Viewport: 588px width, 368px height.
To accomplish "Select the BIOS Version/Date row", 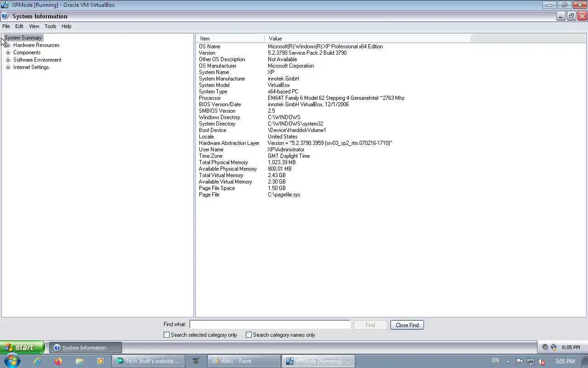I will tap(334, 104).
